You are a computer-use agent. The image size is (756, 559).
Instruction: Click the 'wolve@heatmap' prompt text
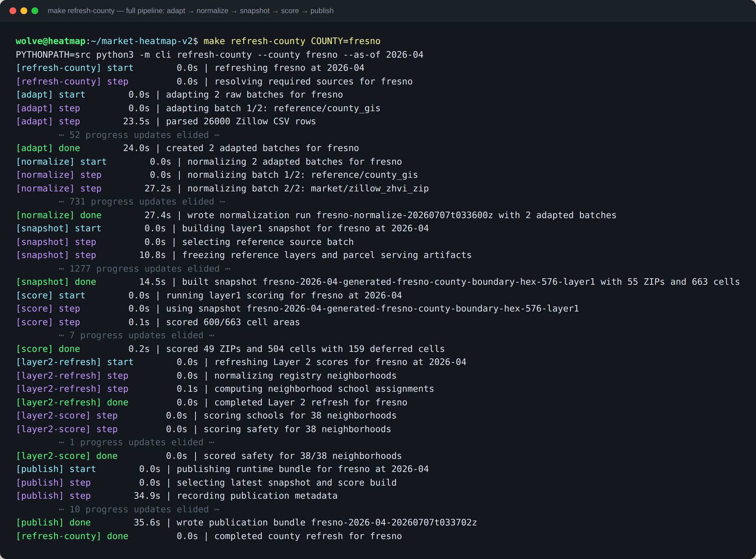50,41
